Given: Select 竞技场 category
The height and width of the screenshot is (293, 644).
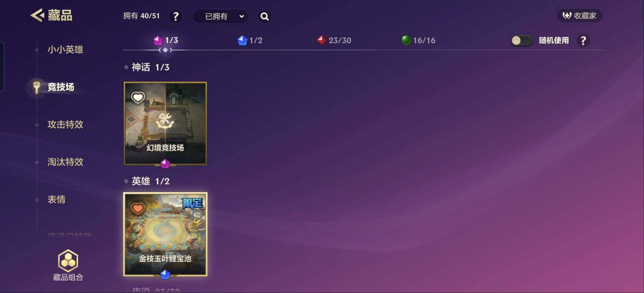Looking at the screenshot, I should (61, 87).
